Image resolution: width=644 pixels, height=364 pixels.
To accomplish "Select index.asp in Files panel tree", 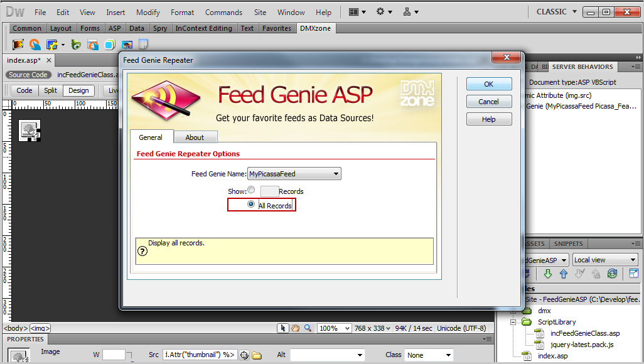I will click(553, 356).
